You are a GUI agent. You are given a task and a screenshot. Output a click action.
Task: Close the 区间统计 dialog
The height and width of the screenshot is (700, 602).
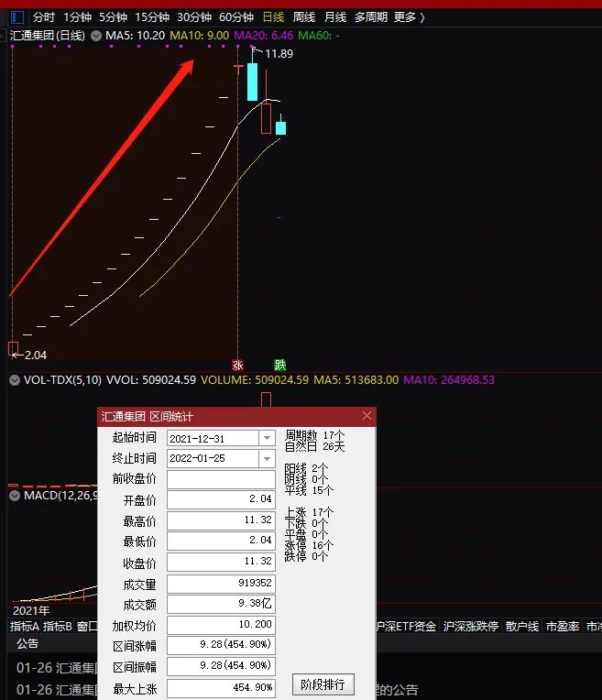(367, 416)
